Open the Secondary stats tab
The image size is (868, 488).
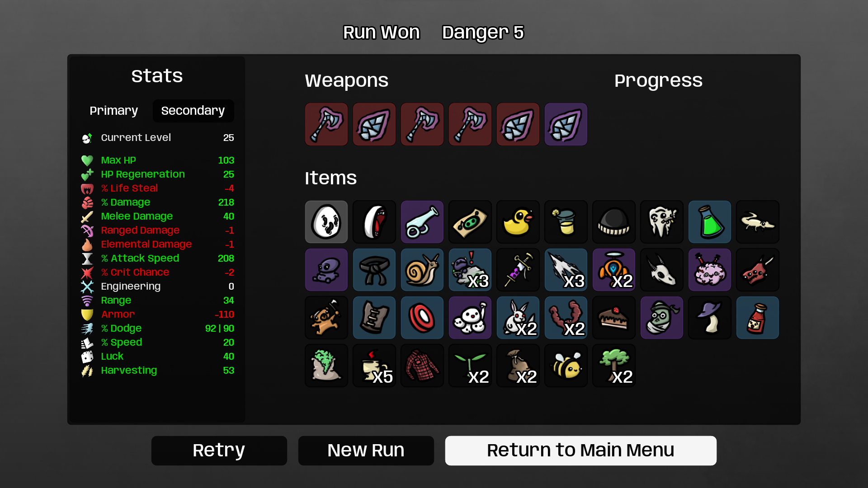click(x=193, y=111)
